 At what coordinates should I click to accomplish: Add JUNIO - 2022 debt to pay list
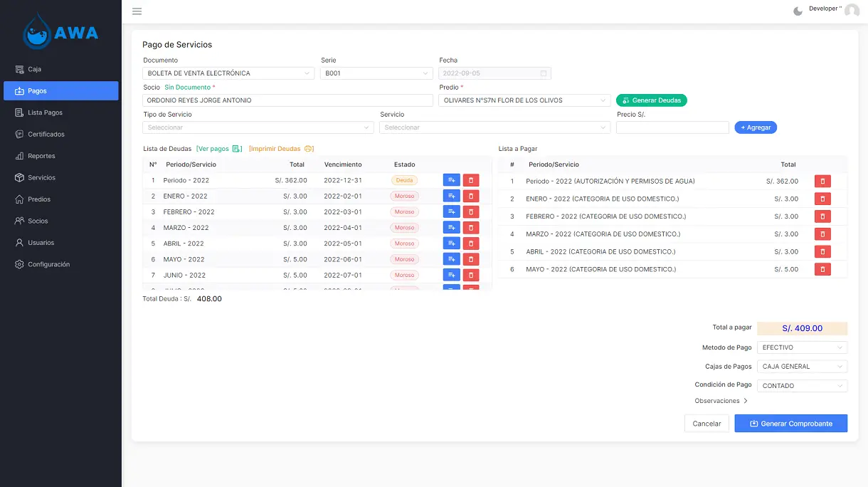(x=451, y=276)
